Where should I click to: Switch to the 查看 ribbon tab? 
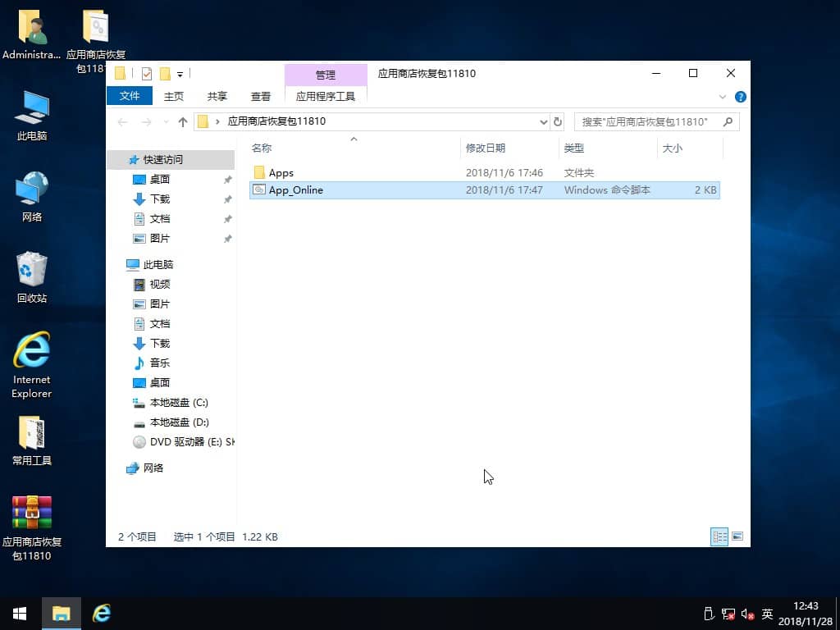[260, 96]
